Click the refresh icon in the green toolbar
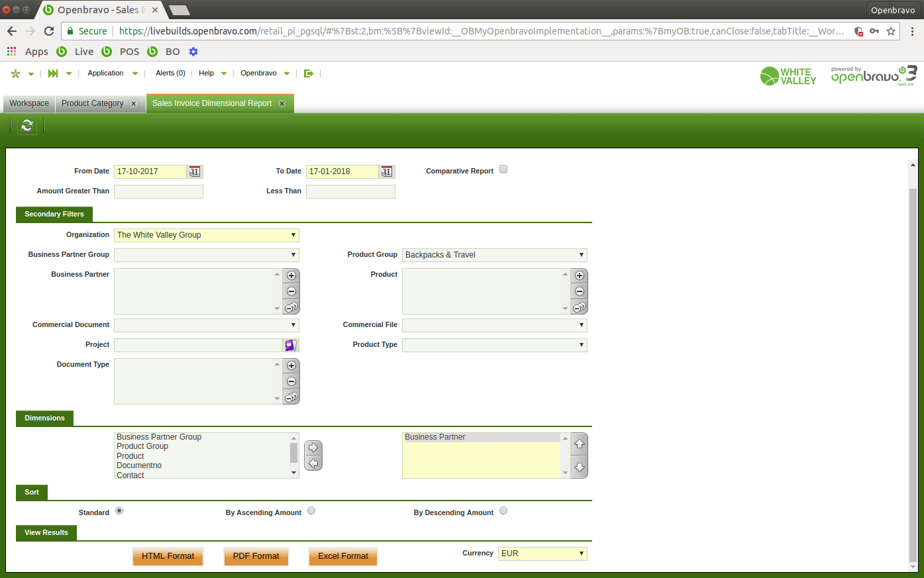924x578 pixels. click(x=27, y=126)
